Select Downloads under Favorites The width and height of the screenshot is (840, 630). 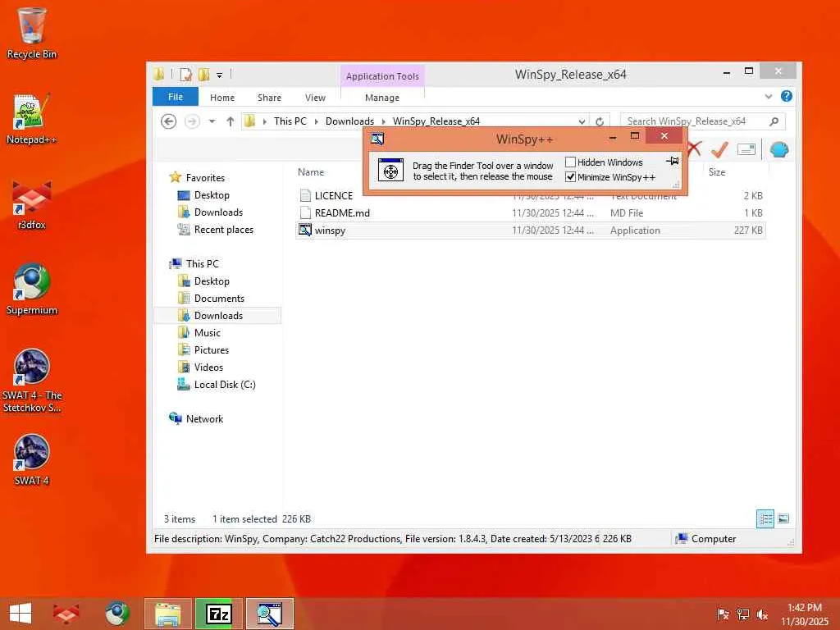tap(218, 212)
